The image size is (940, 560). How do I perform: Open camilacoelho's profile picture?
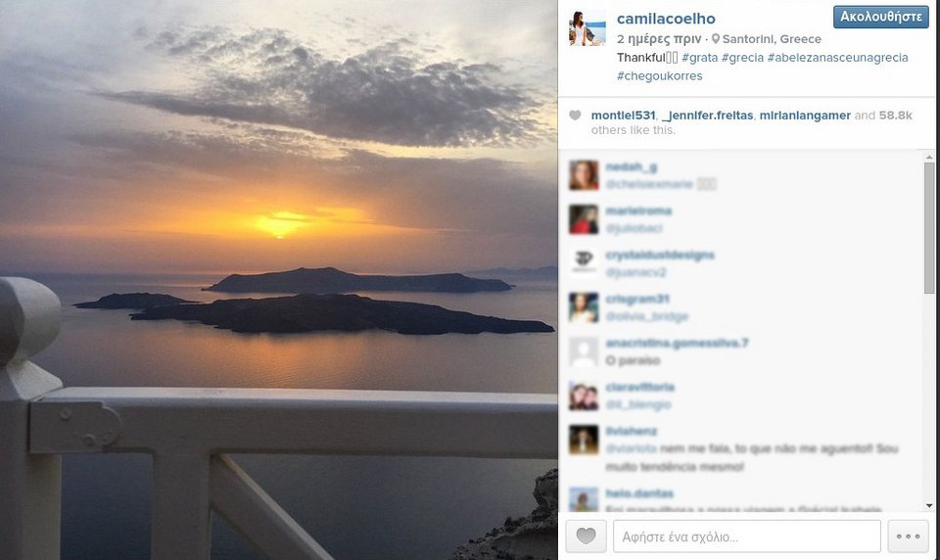pyautogui.click(x=587, y=27)
